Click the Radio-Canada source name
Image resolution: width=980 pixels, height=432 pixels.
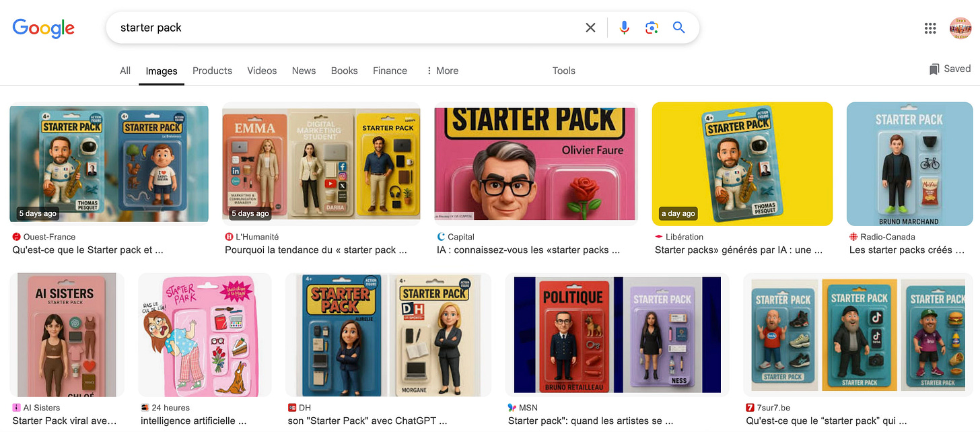887,237
